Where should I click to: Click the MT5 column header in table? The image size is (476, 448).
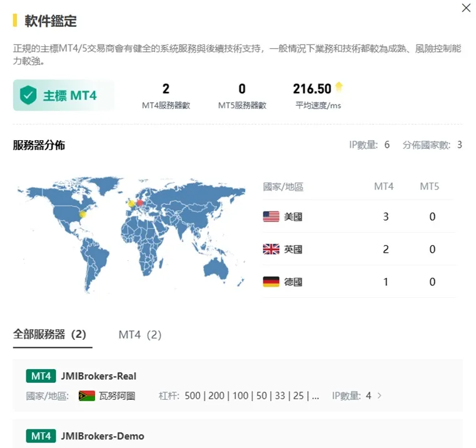pos(430,186)
